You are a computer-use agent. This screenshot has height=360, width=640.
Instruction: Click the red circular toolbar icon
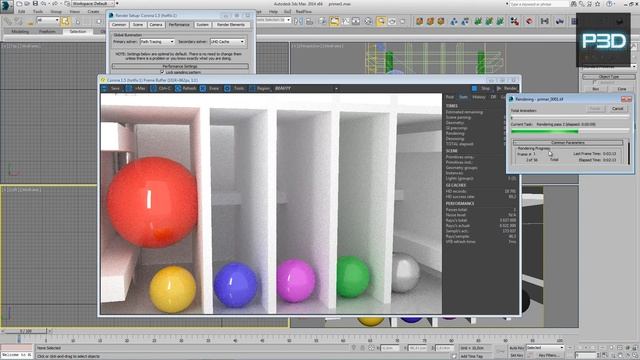(529, 21)
